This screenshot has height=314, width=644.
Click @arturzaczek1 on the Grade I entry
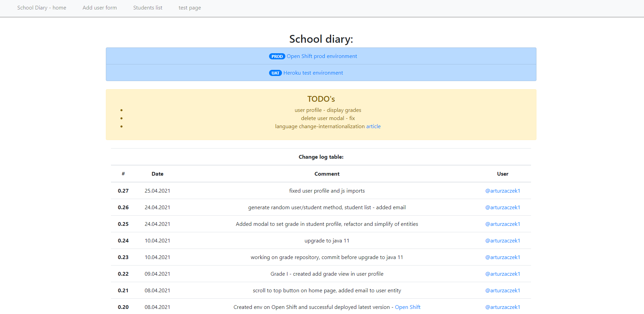click(x=503, y=274)
